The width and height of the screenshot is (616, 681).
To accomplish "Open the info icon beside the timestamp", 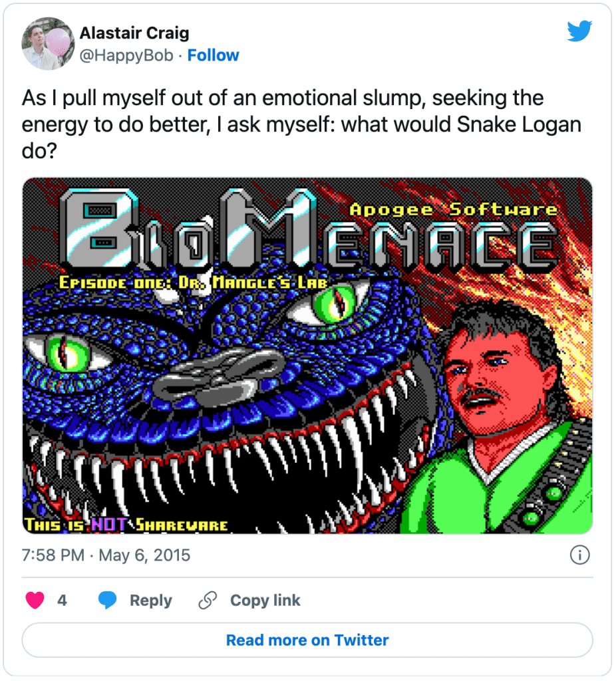I will pos(580,555).
